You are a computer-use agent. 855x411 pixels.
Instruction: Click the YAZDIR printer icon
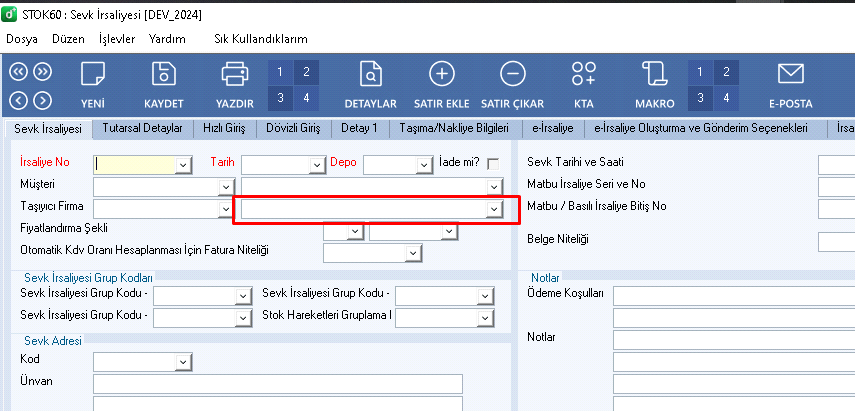[234, 76]
